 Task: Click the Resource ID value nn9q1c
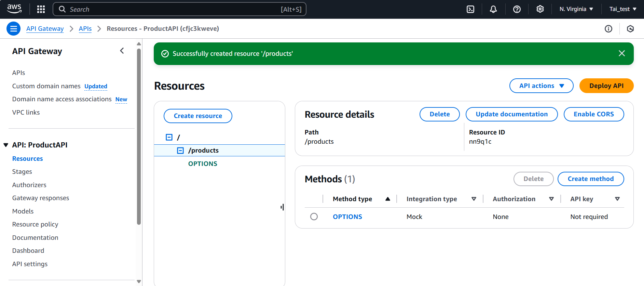coord(480,142)
